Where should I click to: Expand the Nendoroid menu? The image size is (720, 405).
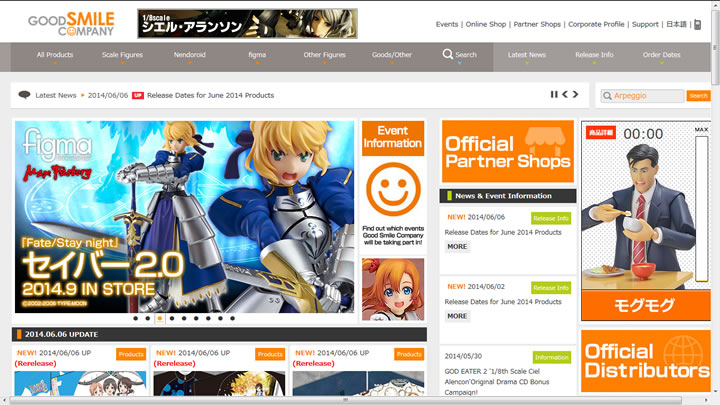coord(190,56)
